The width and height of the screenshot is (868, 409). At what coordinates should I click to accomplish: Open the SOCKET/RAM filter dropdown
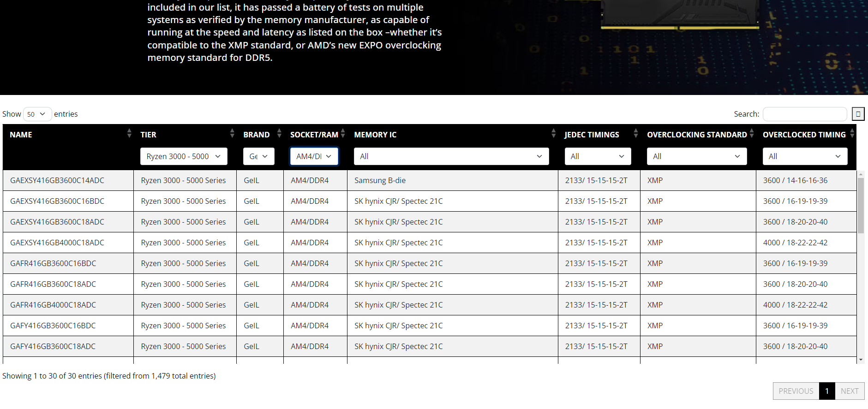tap(314, 156)
